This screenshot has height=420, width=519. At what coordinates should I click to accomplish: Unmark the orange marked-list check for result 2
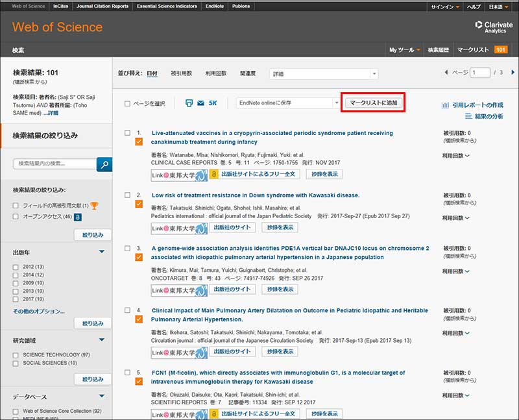(139, 204)
